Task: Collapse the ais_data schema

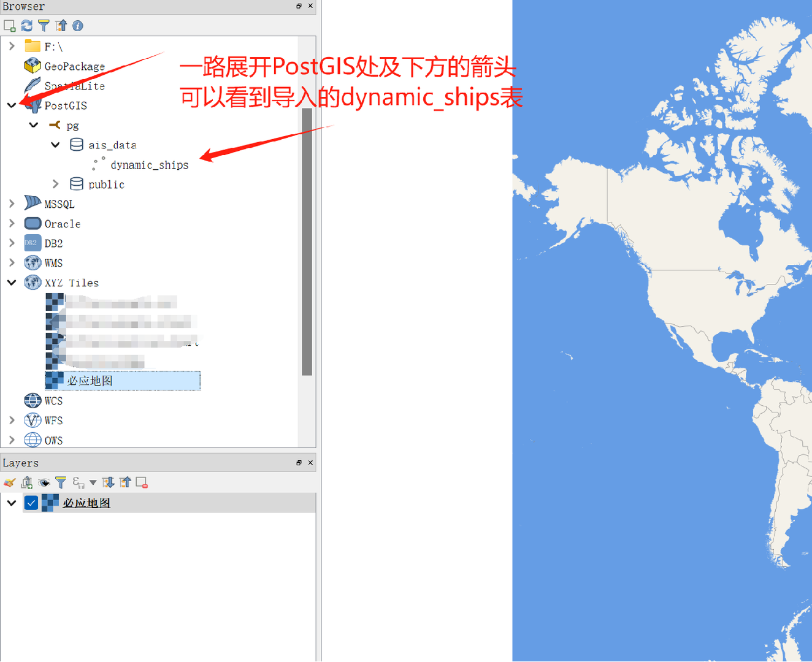Action: click(56, 145)
